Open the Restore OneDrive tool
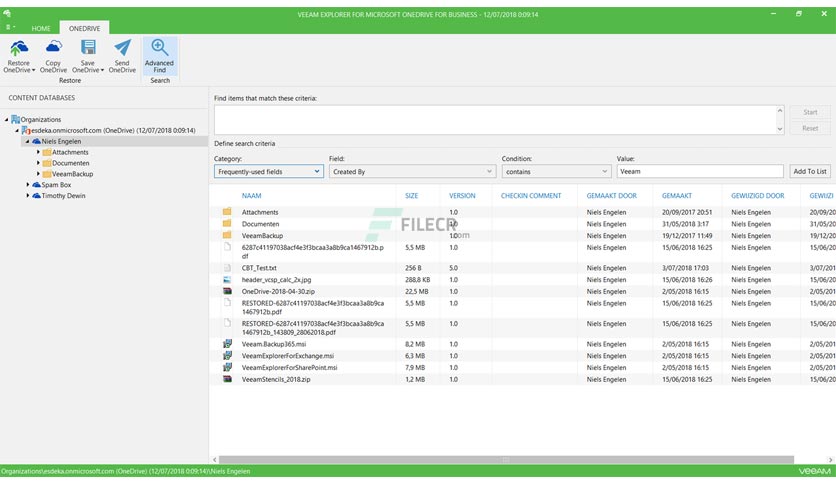Screen dimensions: 836x484 [x=19, y=56]
